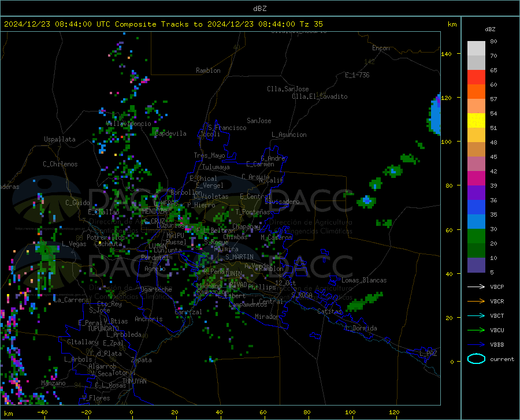Screen dimensions: 520x420
Task: Click the green VBCU arrow in legend
Action: tap(476, 330)
